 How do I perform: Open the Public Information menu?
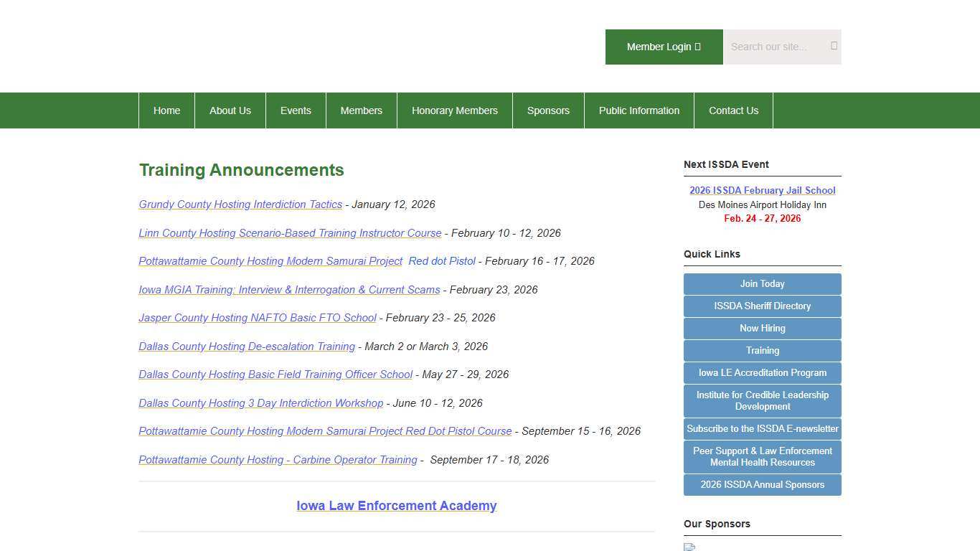[x=639, y=110]
